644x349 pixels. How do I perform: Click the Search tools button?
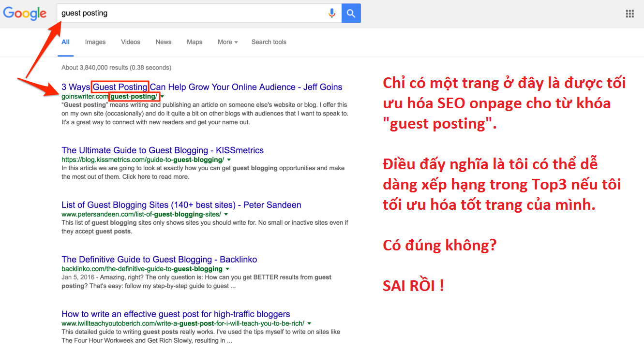point(269,42)
